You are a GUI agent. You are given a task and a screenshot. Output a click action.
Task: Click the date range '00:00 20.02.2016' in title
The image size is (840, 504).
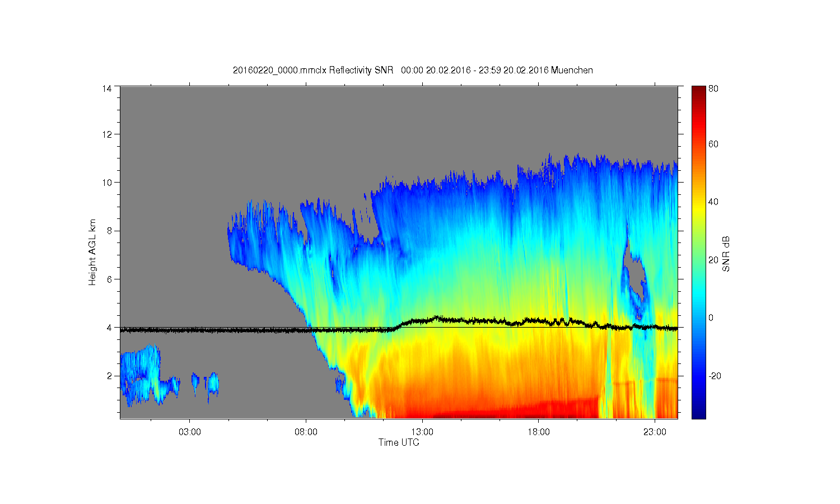point(435,71)
